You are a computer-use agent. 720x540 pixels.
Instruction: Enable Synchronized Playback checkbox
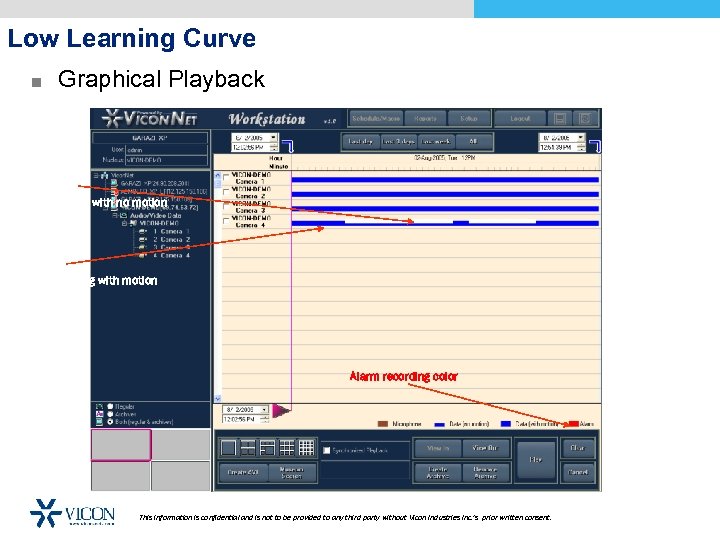tap(326, 450)
